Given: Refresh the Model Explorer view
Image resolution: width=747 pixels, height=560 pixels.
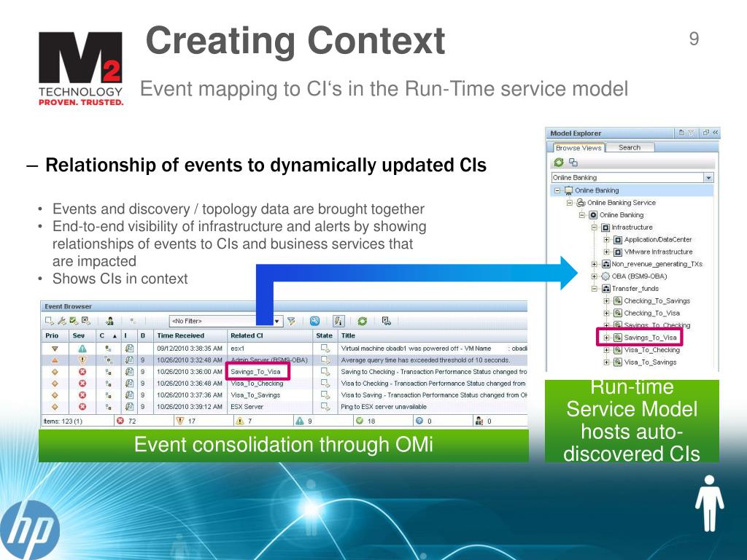Looking at the screenshot, I should pyautogui.click(x=558, y=163).
